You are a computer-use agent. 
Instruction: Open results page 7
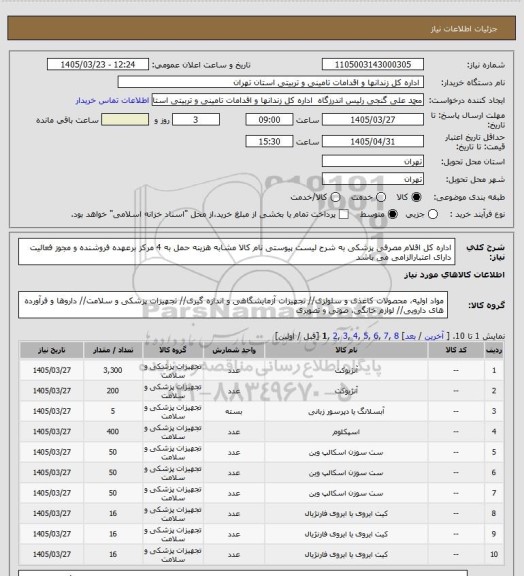click(x=386, y=336)
